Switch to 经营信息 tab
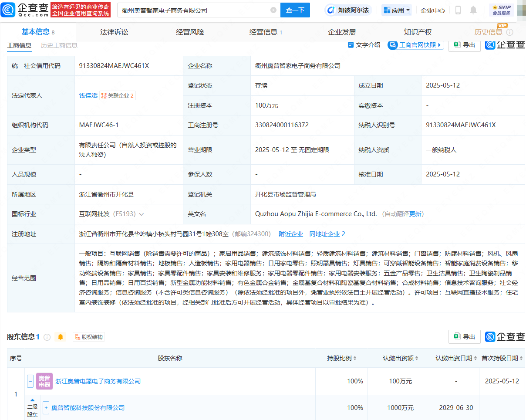This screenshot has height=420, width=526. coord(266,32)
